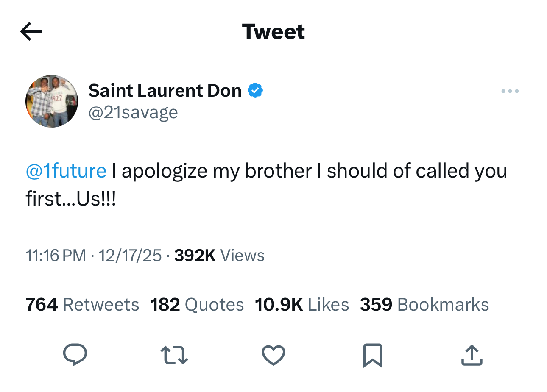This screenshot has width=547, height=392.
Task: Expand the tweet options via the ellipsis
Action: pyautogui.click(x=510, y=91)
